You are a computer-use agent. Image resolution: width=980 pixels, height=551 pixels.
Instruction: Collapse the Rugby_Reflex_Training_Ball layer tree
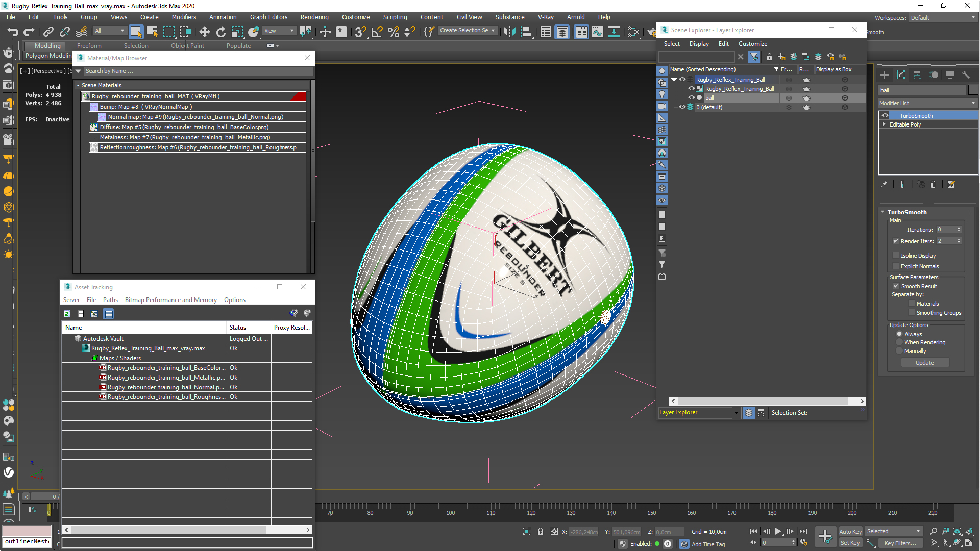(674, 80)
